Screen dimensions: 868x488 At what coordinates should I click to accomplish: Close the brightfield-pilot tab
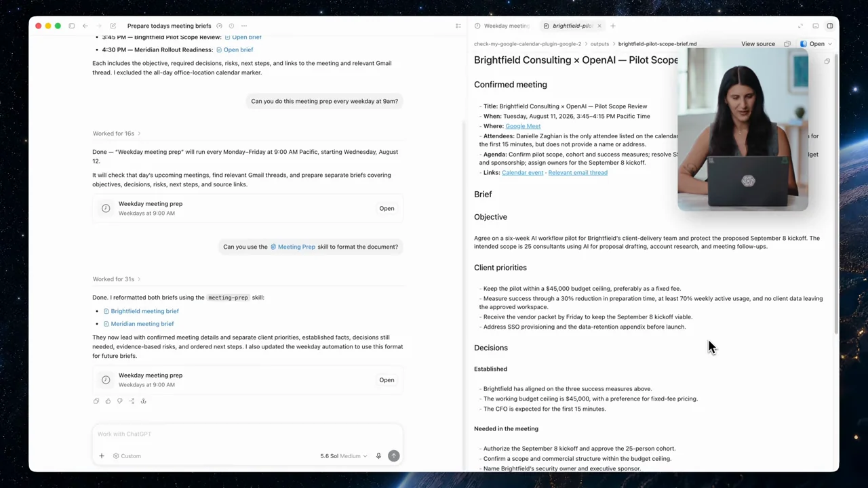pos(599,26)
